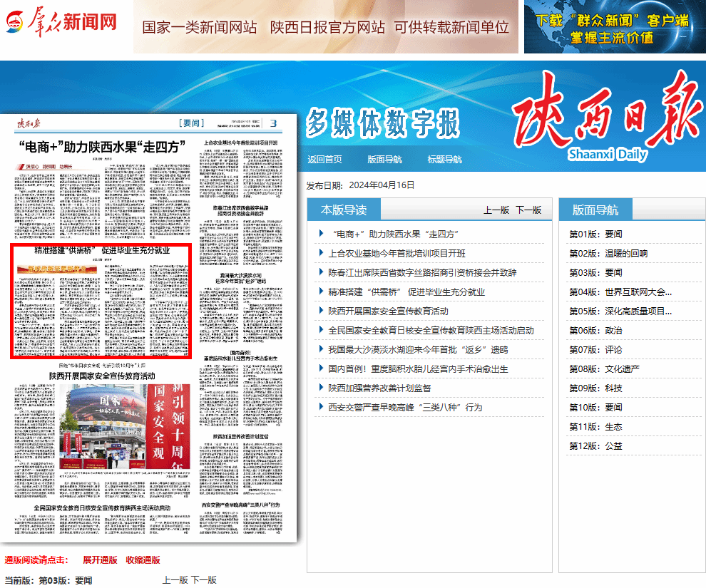
Task: Go to 返回首页
Action: pyautogui.click(x=324, y=159)
